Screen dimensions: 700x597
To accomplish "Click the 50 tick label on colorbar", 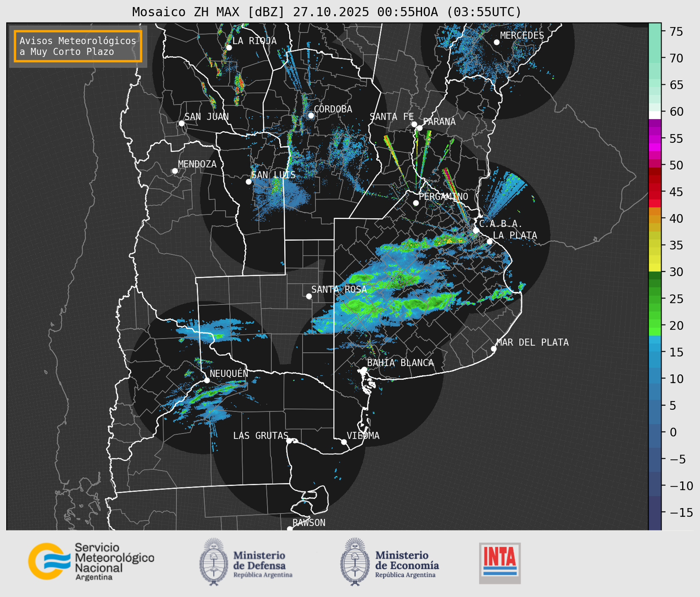I will click(x=676, y=165).
